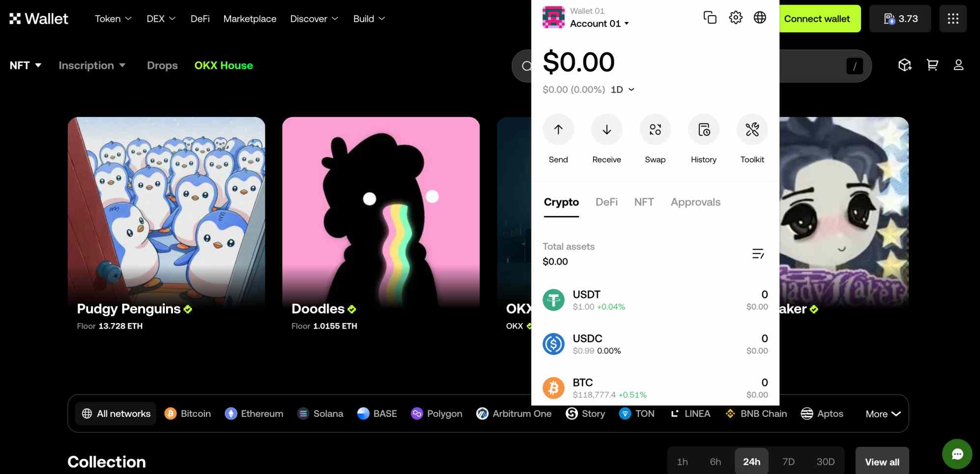
Task: Filter collections by the Solana network
Action: (320, 413)
